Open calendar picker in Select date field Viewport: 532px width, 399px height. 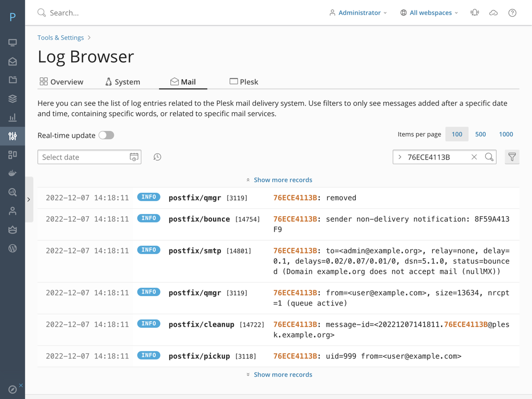coord(134,157)
